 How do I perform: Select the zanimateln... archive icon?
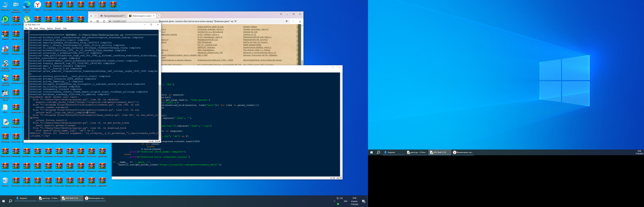tap(102, 182)
